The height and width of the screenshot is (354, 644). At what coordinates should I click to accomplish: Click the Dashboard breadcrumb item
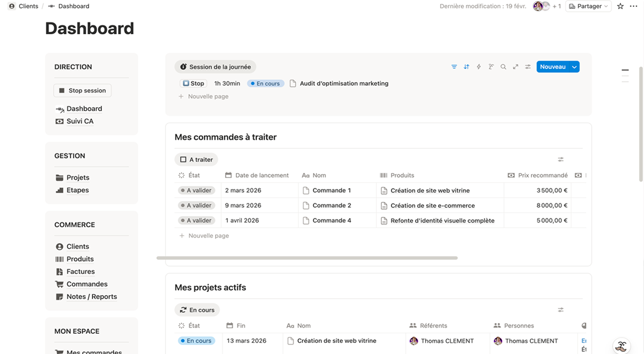click(x=68, y=6)
